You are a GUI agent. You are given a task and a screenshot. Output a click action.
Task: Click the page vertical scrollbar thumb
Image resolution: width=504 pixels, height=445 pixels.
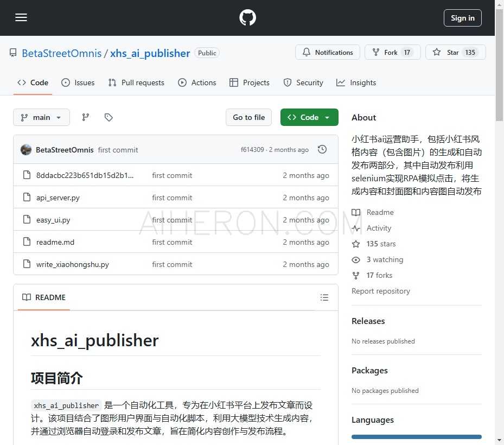click(499, 65)
